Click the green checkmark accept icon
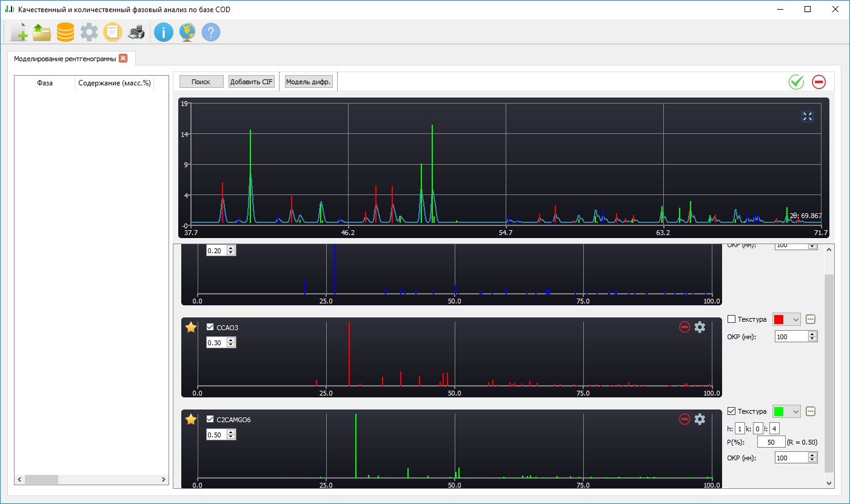 click(796, 82)
